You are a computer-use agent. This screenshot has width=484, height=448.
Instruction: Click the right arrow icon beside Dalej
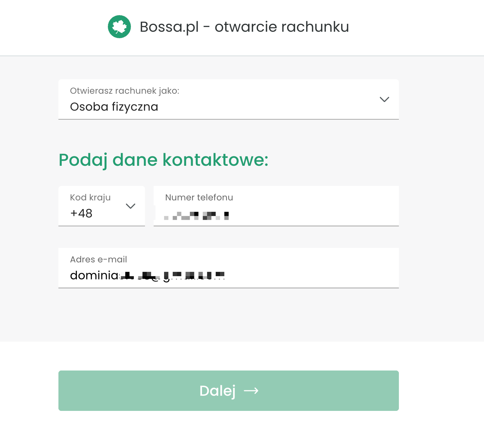click(251, 391)
